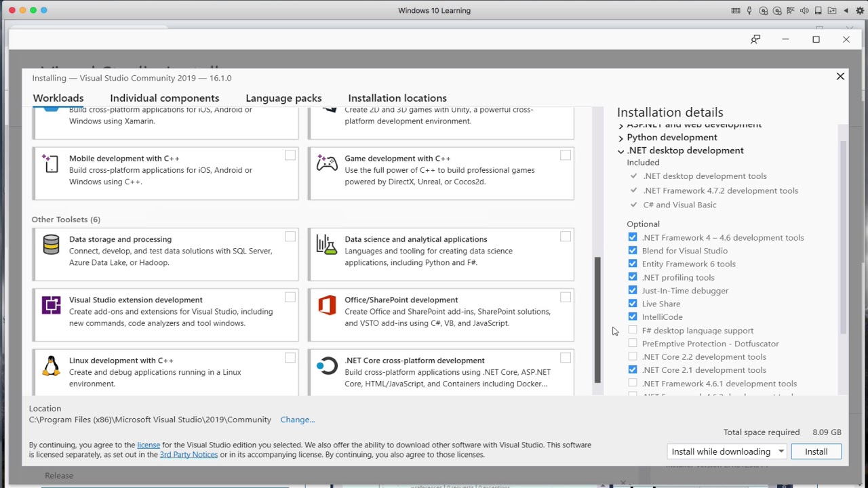Open the 3rd Party Notices link
The height and width of the screenshot is (488, 868).
(189, 455)
